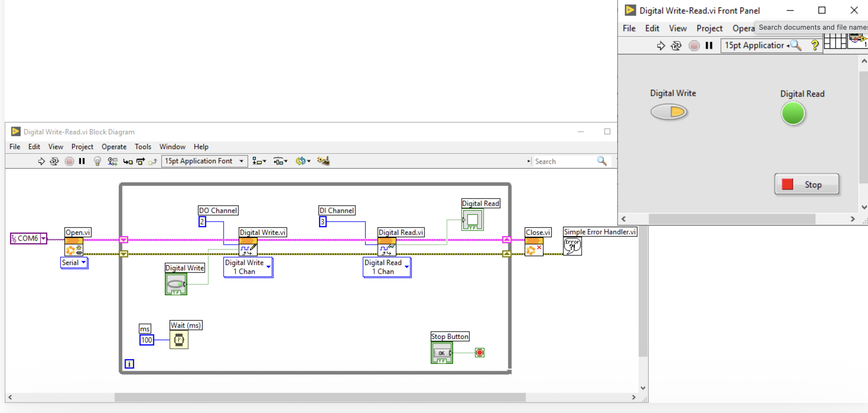
Task: Click loop condition stop terminal
Action: (479, 353)
